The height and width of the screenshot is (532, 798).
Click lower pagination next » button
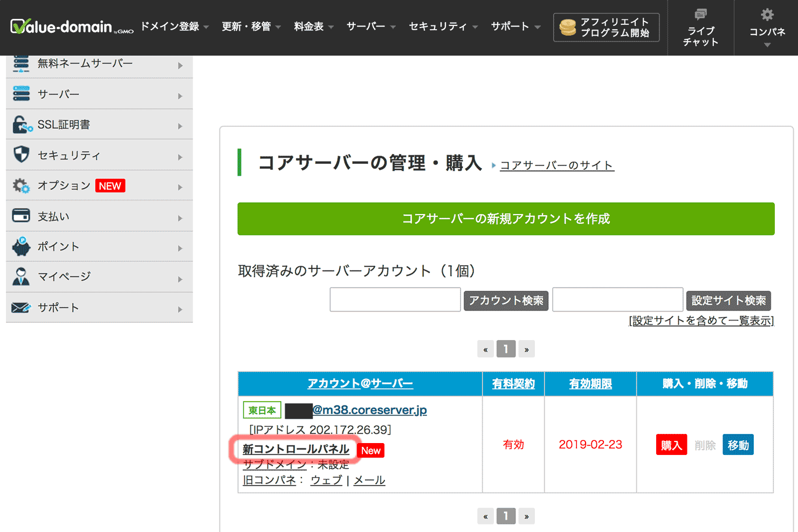pos(526,516)
